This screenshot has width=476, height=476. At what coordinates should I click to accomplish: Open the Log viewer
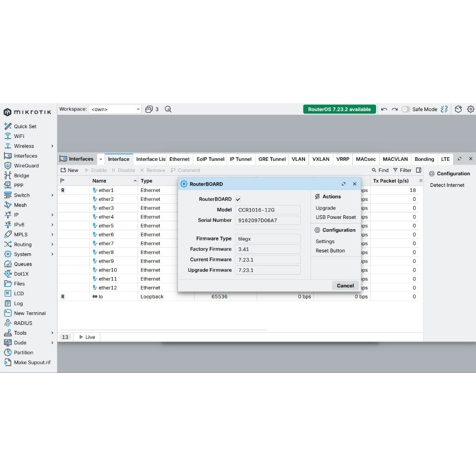click(18, 303)
